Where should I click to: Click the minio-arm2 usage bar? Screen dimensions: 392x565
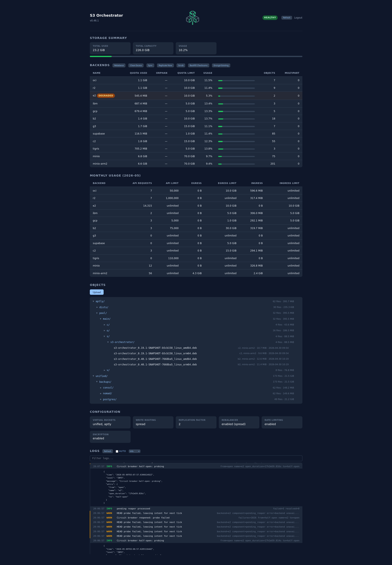pos(236,164)
